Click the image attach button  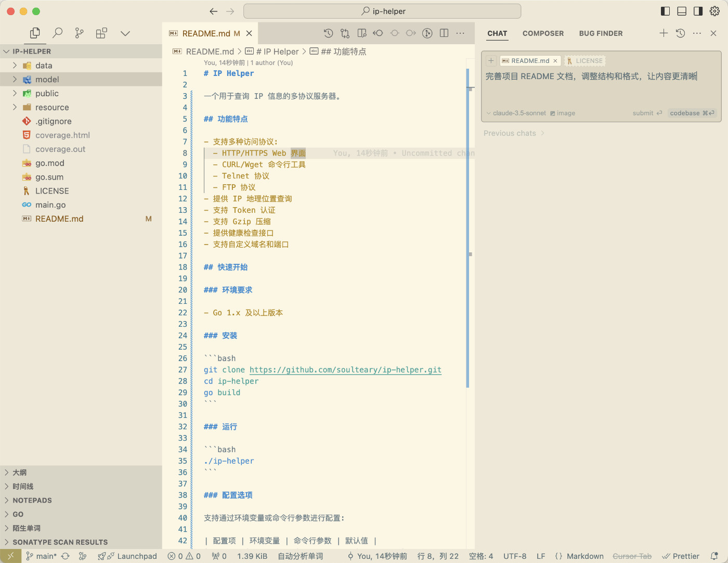click(563, 113)
